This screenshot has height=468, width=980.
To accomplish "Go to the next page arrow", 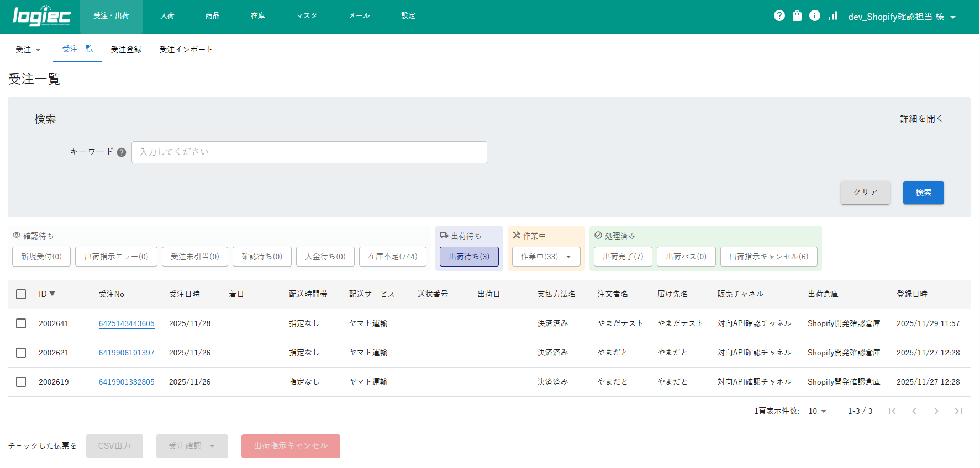I will pyautogui.click(x=936, y=411).
